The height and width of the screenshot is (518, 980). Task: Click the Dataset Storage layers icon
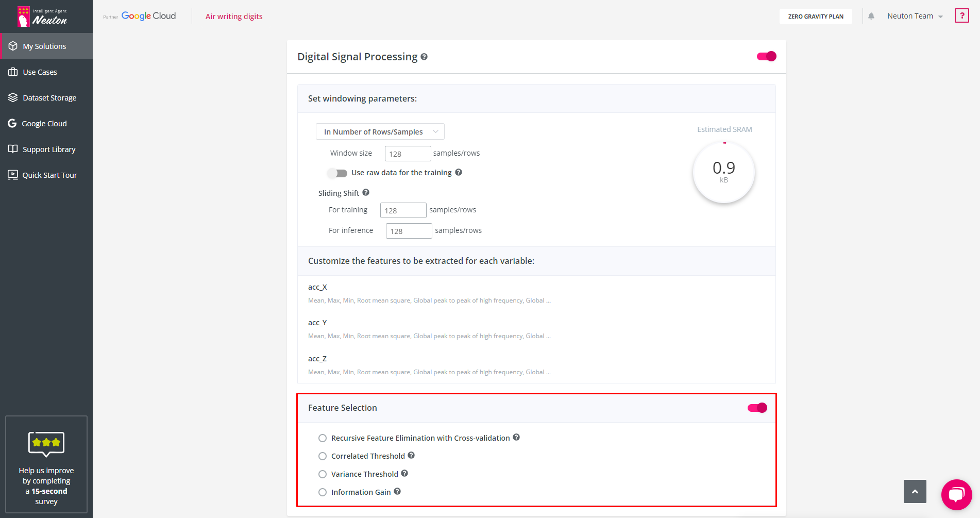13,97
